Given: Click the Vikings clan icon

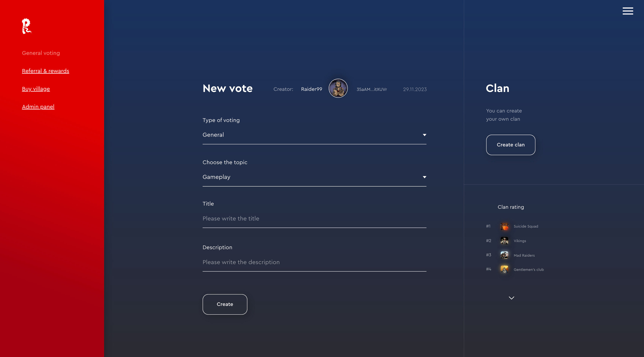Looking at the screenshot, I should point(504,241).
